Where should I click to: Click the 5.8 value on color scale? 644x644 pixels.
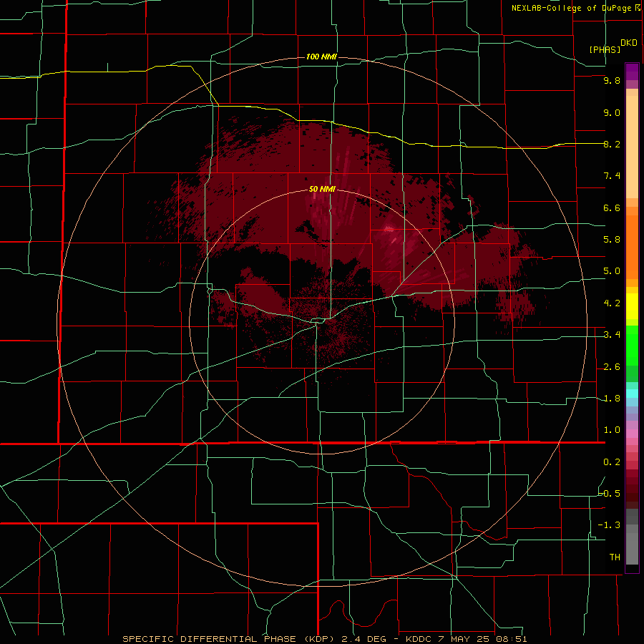[612, 240]
